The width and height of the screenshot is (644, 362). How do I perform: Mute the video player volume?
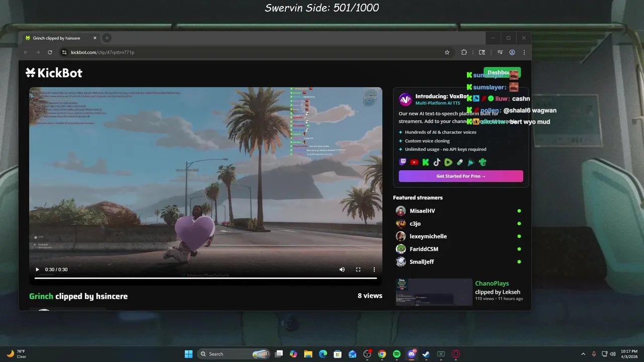(342, 269)
